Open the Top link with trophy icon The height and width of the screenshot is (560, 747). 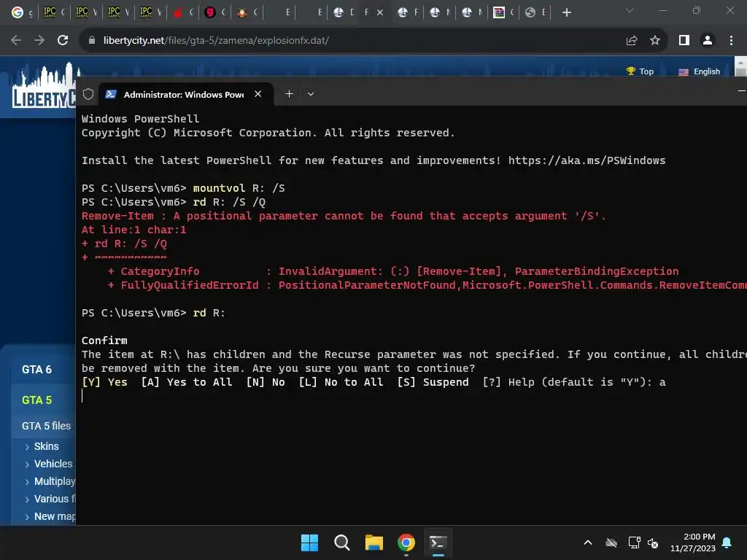640,71
